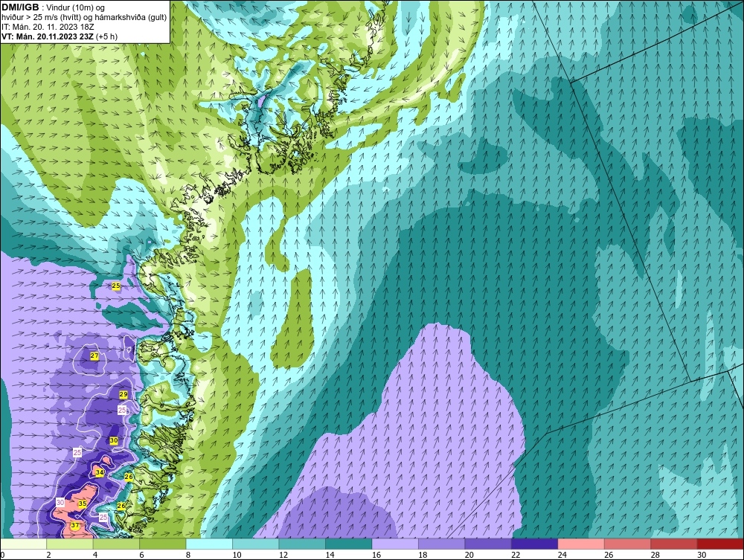Screen dimensions: 744x560
Task: Select the 4–6 m/s light green legend swatch
Action: point(116,544)
